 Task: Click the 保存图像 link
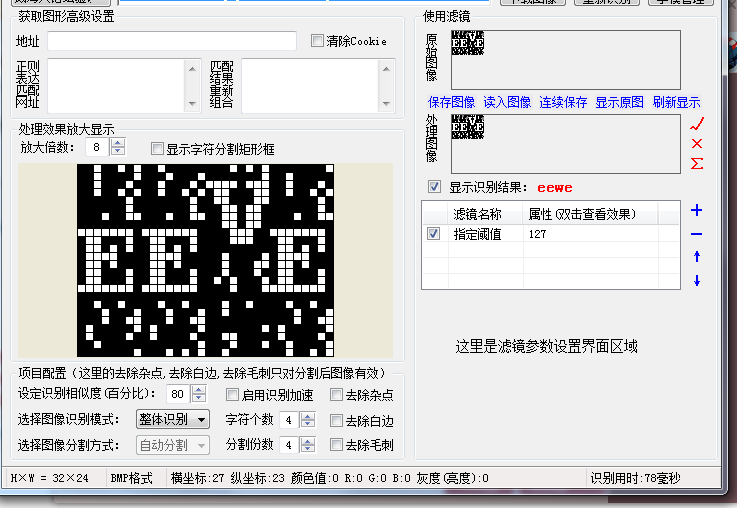(451, 102)
